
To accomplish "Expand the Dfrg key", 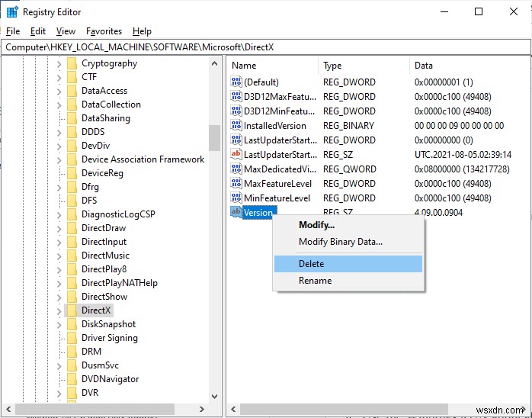I will click(x=59, y=188).
